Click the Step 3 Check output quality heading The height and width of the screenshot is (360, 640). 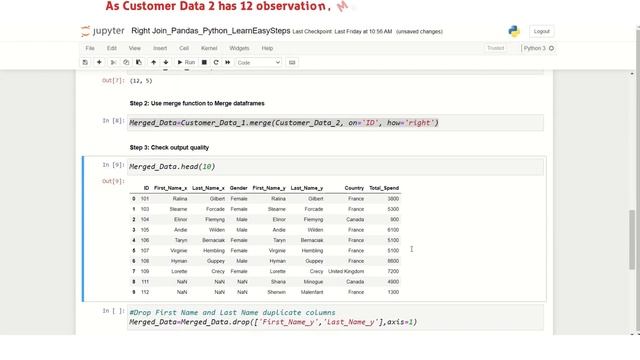tap(169, 147)
